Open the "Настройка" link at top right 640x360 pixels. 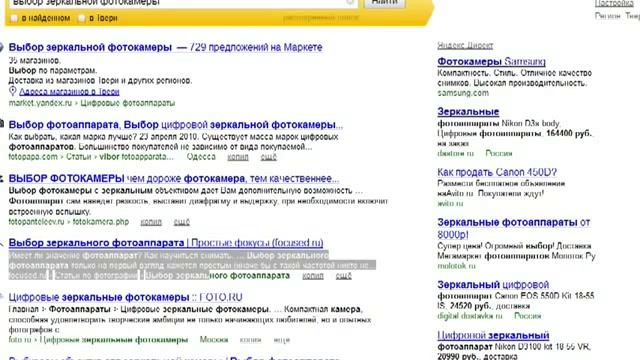pyautogui.click(x=614, y=3)
